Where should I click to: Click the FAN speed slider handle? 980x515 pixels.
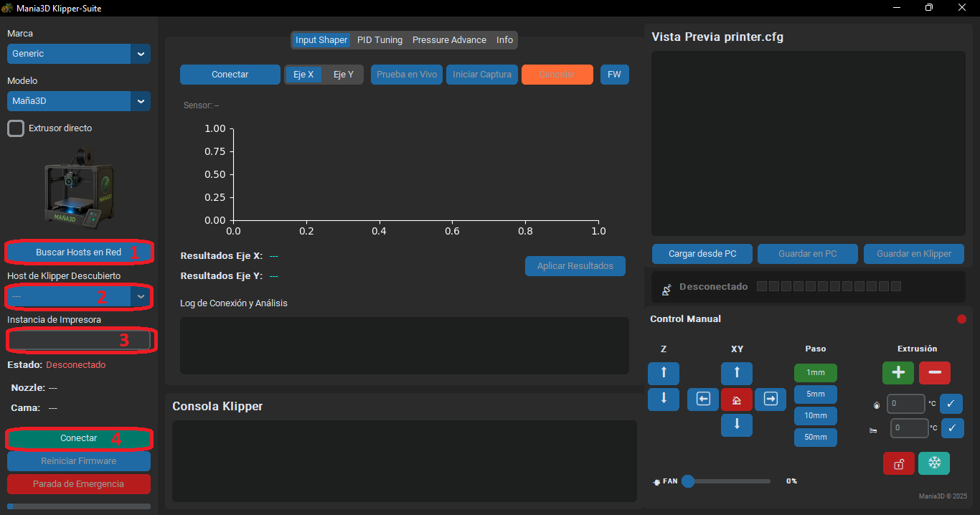coord(689,481)
